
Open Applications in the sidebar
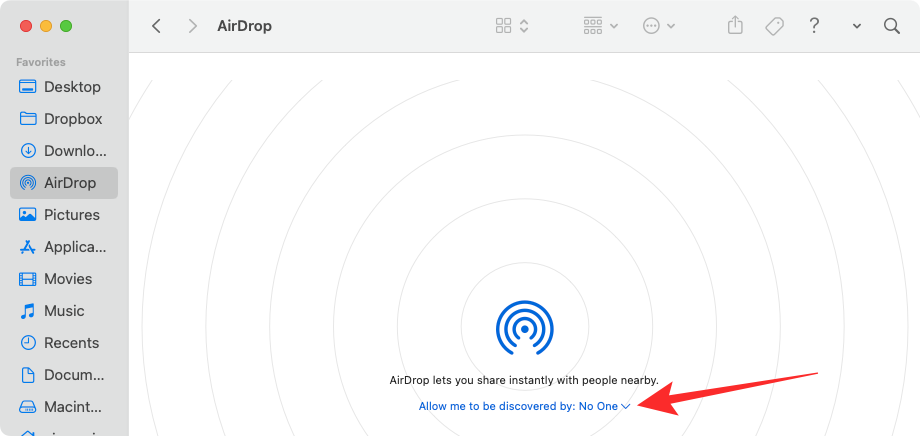tap(74, 247)
